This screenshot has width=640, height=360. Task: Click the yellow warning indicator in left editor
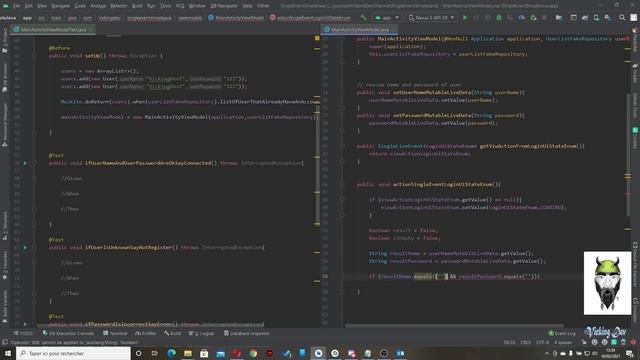tap(317, 38)
